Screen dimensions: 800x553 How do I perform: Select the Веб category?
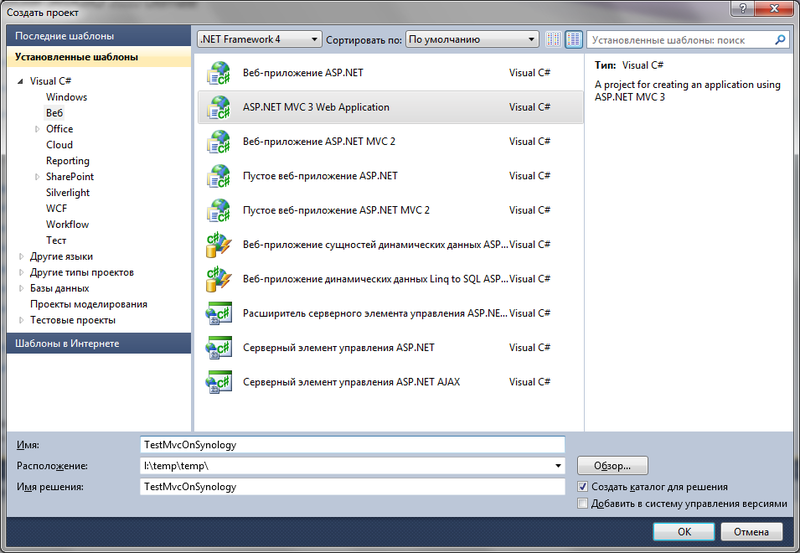pos(55,113)
